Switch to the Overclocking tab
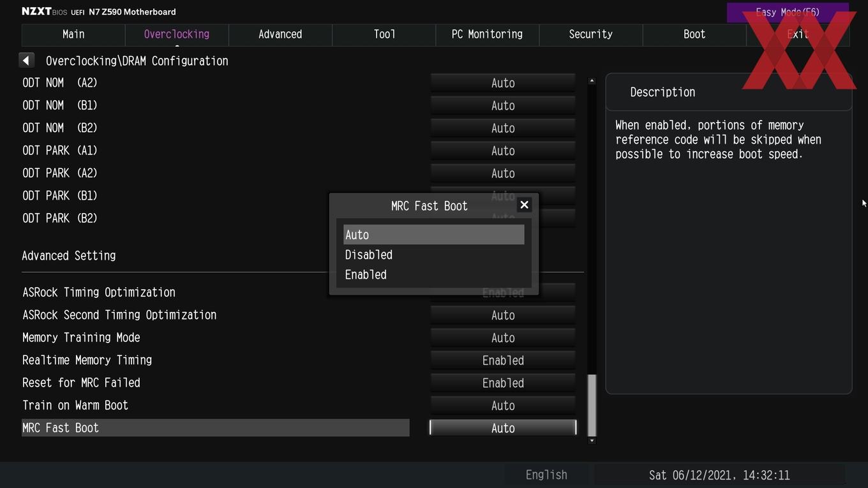 177,34
